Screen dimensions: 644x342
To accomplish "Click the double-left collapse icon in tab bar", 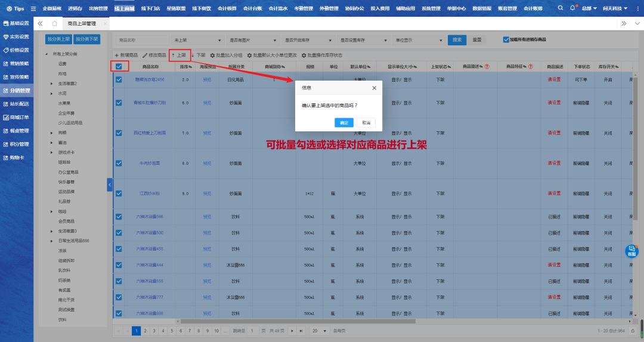I will 40,23.
